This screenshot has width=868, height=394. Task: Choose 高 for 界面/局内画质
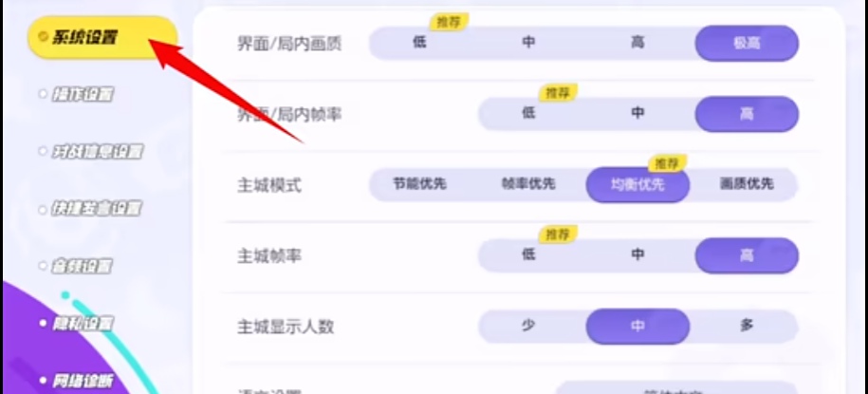(x=637, y=43)
